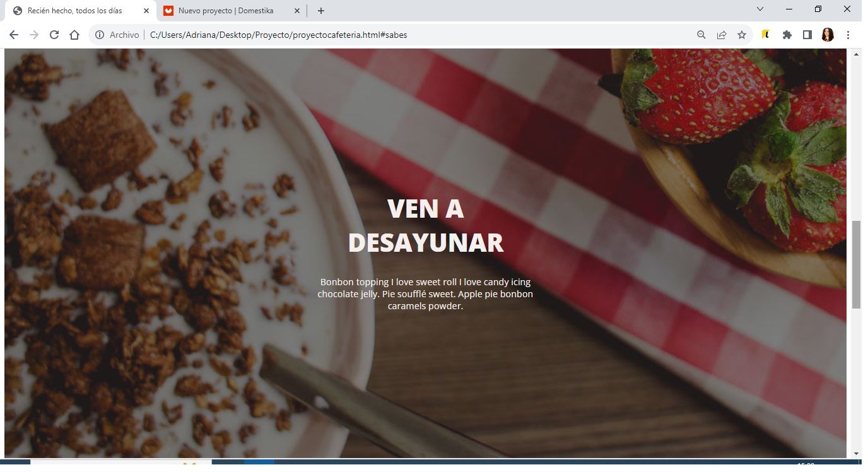This screenshot has width=868, height=472.
Task: Click the scrollbar down arrow
Action: pos(856,453)
